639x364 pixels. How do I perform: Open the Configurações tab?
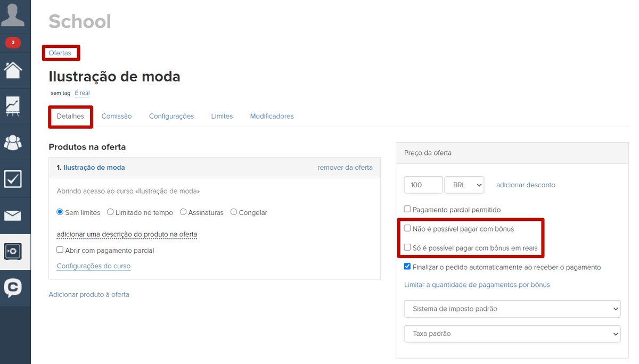click(x=171, y=116)
